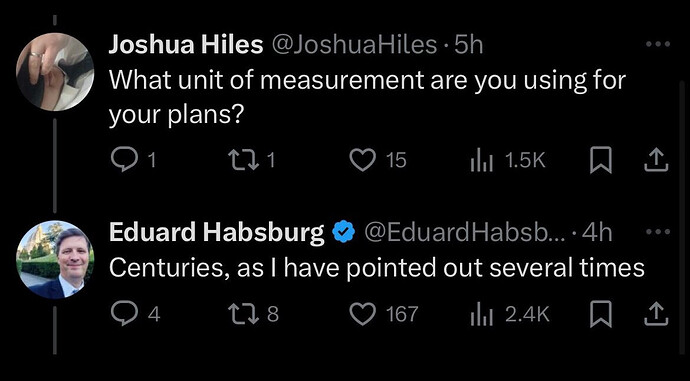Visit the @EduardHabsb... handle link
This screenshot has width=690, height=381.
click(466, 232)
